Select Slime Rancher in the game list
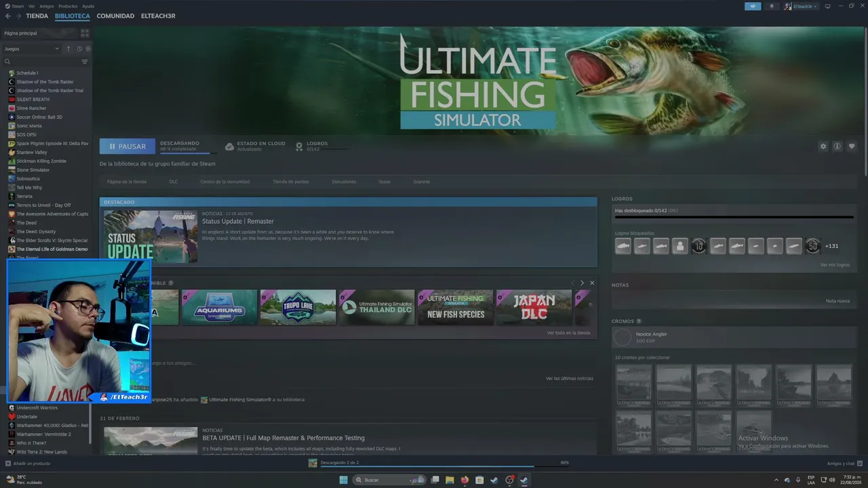Image resolution: width=868 pixels, height=488 pixels. [x=31, y=108]
